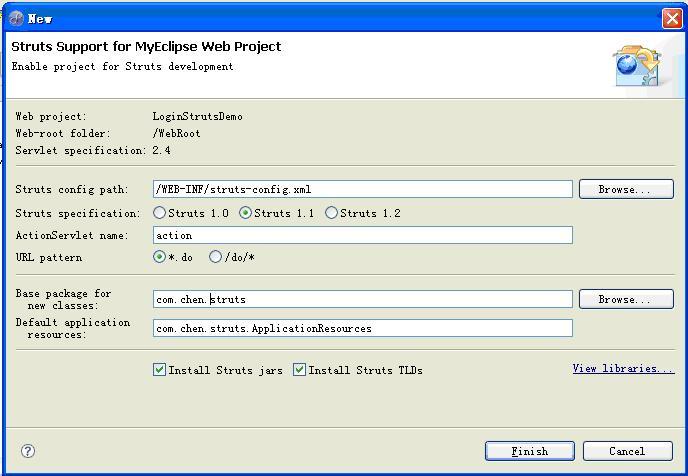Browse for base package

(626, 299)
